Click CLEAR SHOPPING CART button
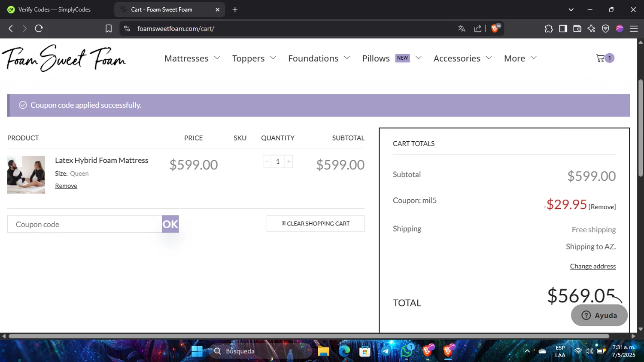 (x=316, y=224)
